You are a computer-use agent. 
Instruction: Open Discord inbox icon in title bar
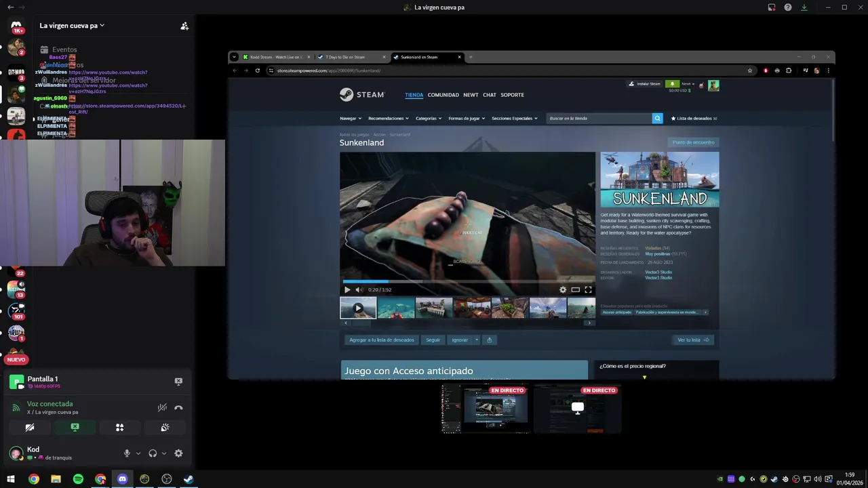[x=772, y=7]
